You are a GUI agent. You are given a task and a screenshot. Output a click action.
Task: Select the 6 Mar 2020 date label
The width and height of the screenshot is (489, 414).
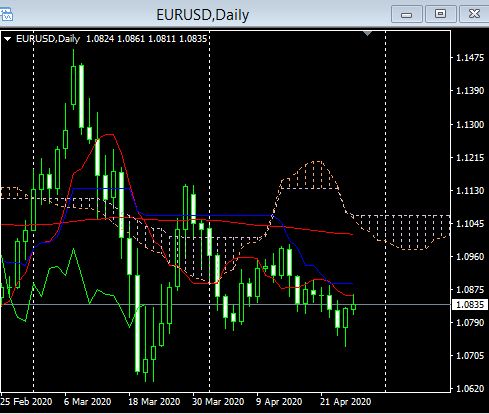(87, 401)
